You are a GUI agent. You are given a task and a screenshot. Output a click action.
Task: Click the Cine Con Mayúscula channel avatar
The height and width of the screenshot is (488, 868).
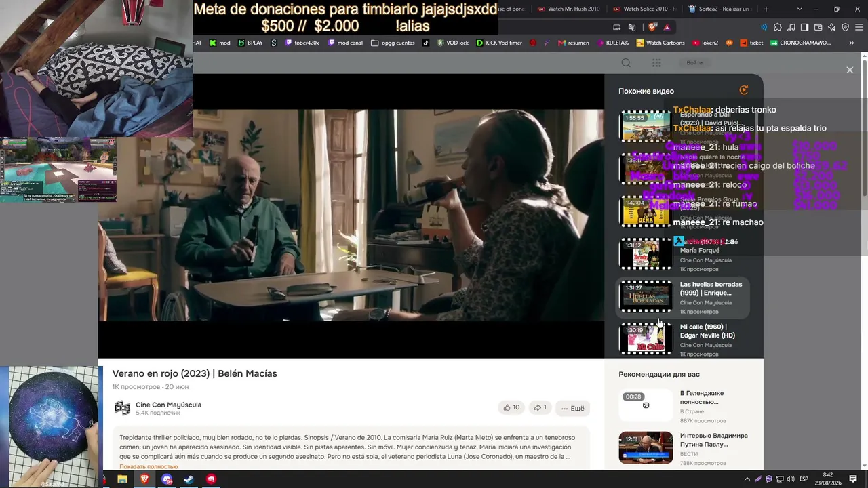[x=122, y=408]
